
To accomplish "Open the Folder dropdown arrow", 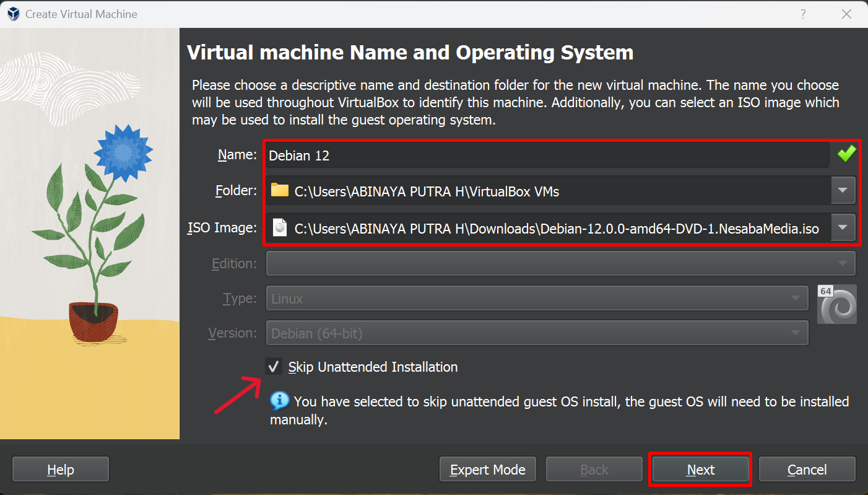I will (843, 191).
